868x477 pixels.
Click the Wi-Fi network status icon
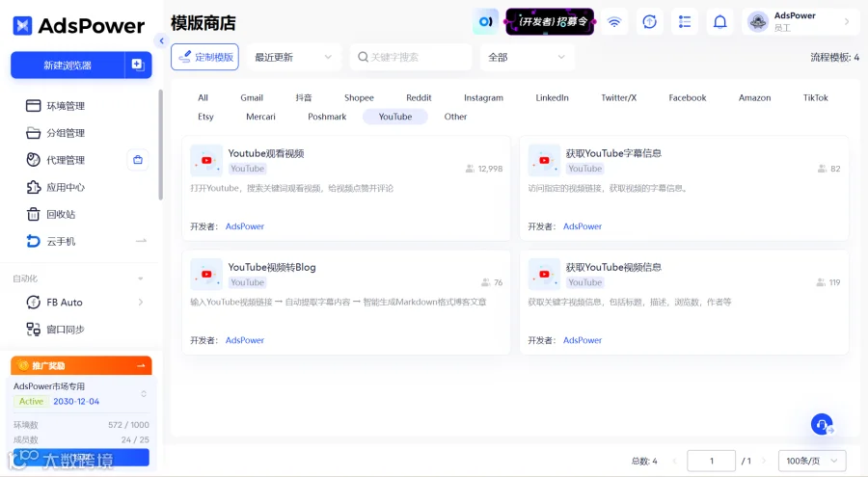pyautogui.click(x=614, y=21)
